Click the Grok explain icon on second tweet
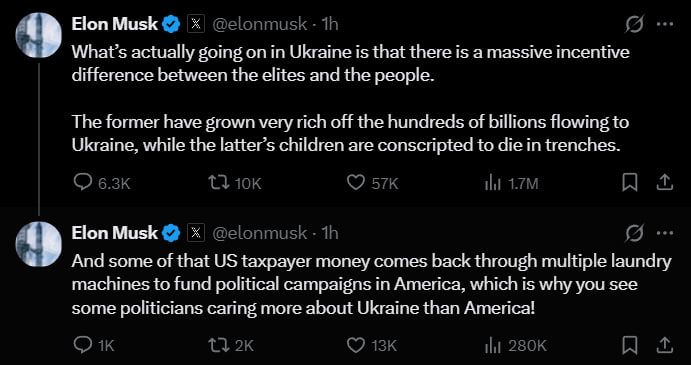 (x=635, y=232)
